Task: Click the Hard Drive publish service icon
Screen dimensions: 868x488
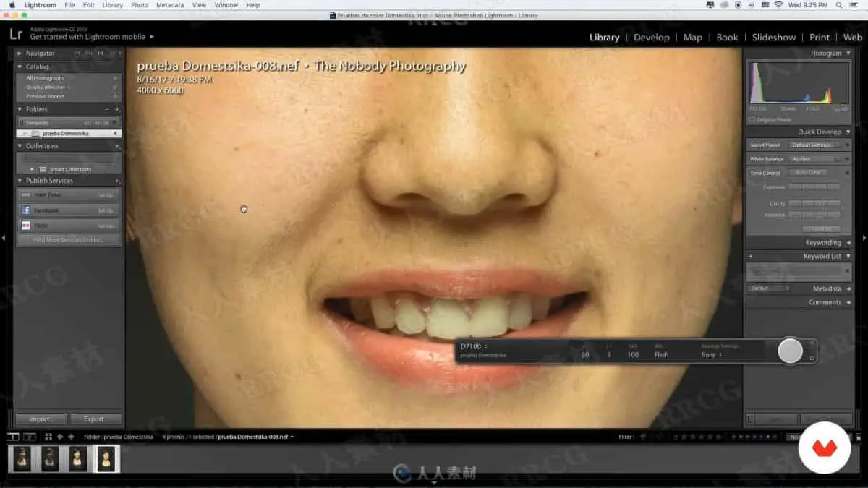Action: coord(25,195)
